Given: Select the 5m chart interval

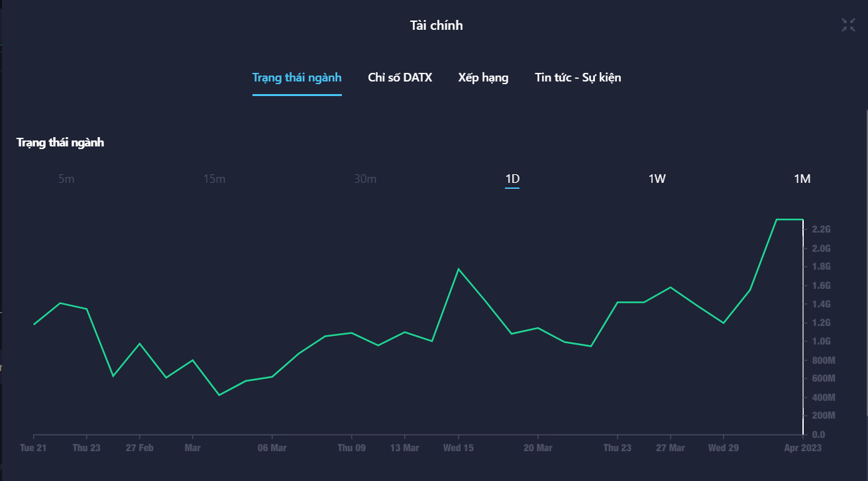Looking at the screenshot, I should click(66, 179).
